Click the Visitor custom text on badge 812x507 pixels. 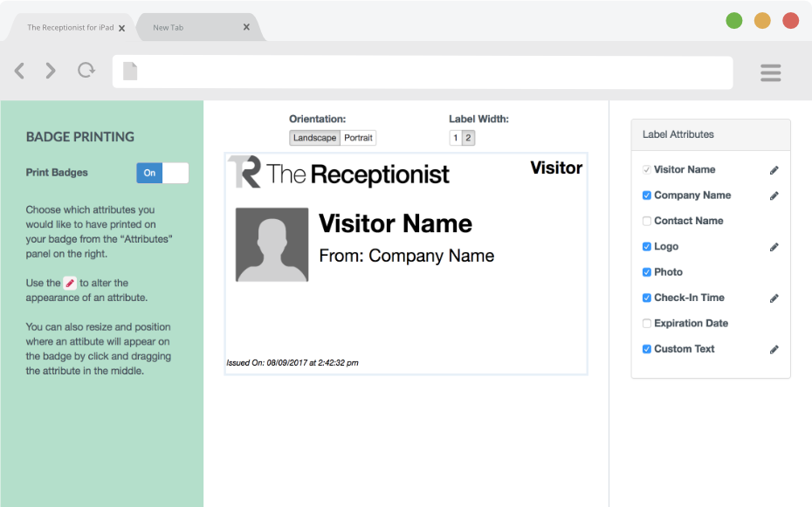(556, 168)
